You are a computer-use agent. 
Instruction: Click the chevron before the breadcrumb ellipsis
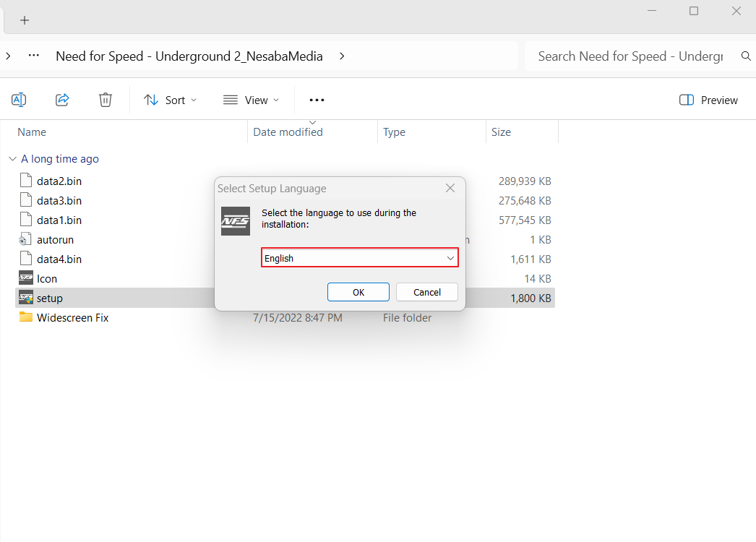(8, 56)
